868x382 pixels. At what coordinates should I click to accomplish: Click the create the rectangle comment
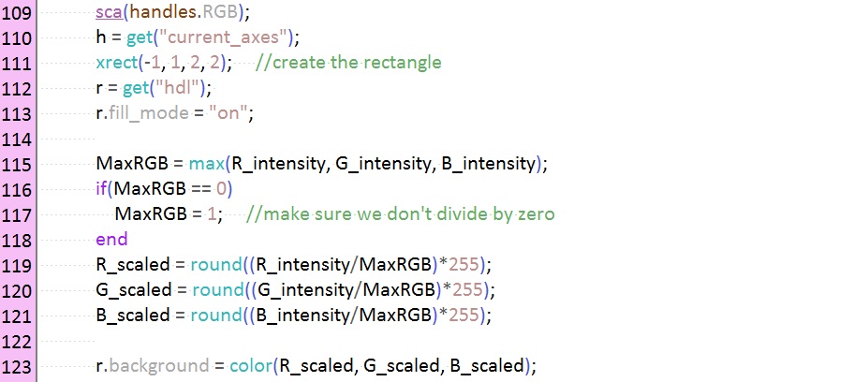[348, 62]
